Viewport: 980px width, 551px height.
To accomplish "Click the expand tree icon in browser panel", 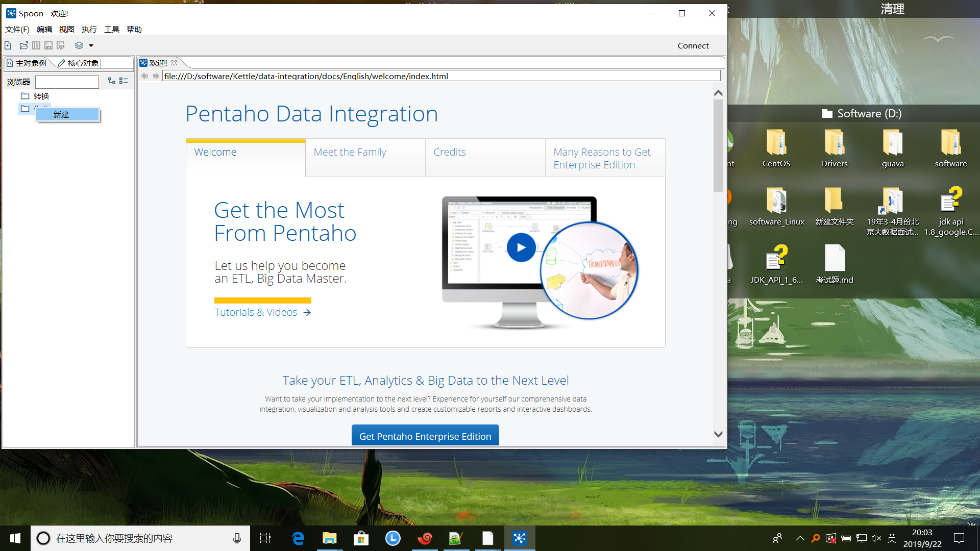I will click(x=111, y=81).
